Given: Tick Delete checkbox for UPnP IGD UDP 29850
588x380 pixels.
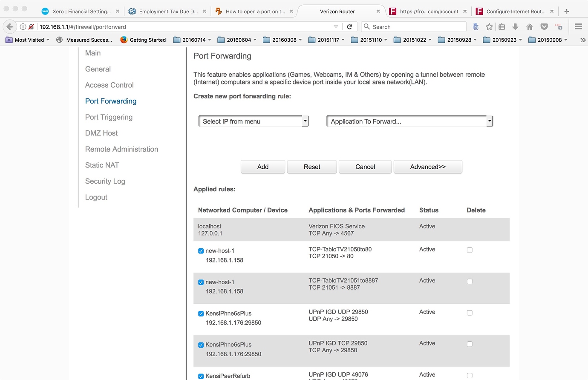Looking at the screenshot, I should coord(470,313).
